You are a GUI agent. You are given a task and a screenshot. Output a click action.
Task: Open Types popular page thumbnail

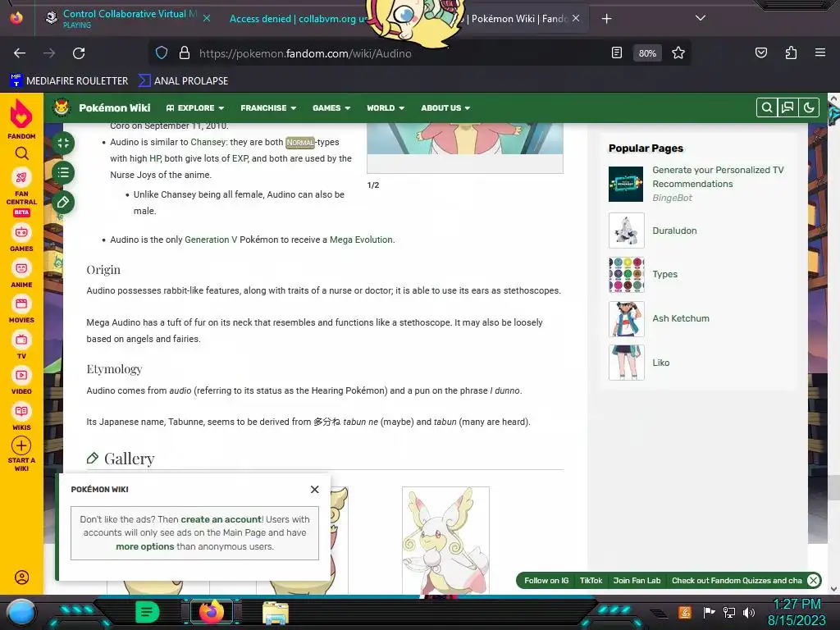tap(626, 274)
